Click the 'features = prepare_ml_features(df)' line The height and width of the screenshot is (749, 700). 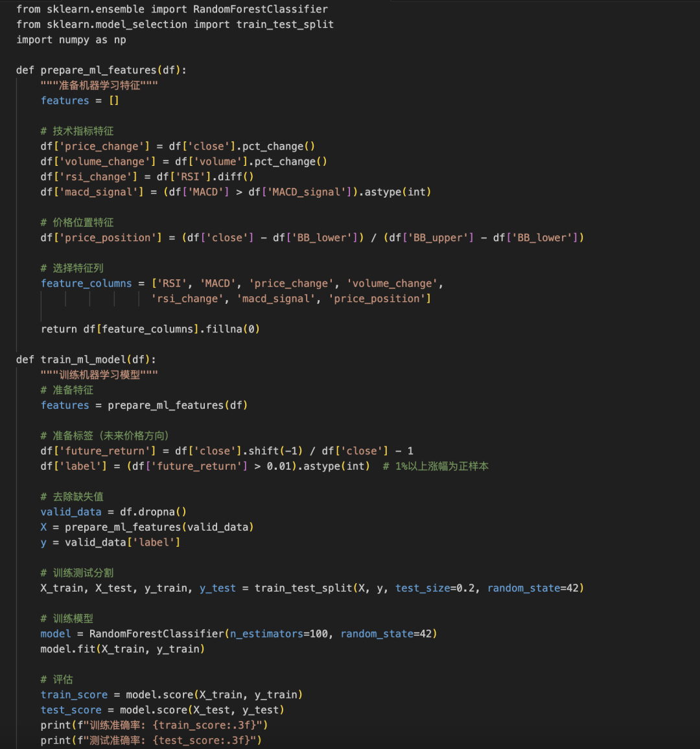145,406
